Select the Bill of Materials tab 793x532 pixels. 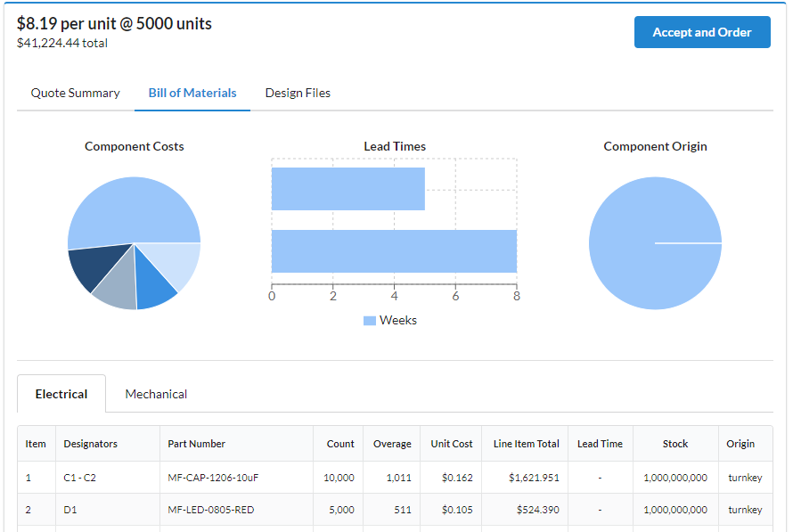tap(192, 93)
